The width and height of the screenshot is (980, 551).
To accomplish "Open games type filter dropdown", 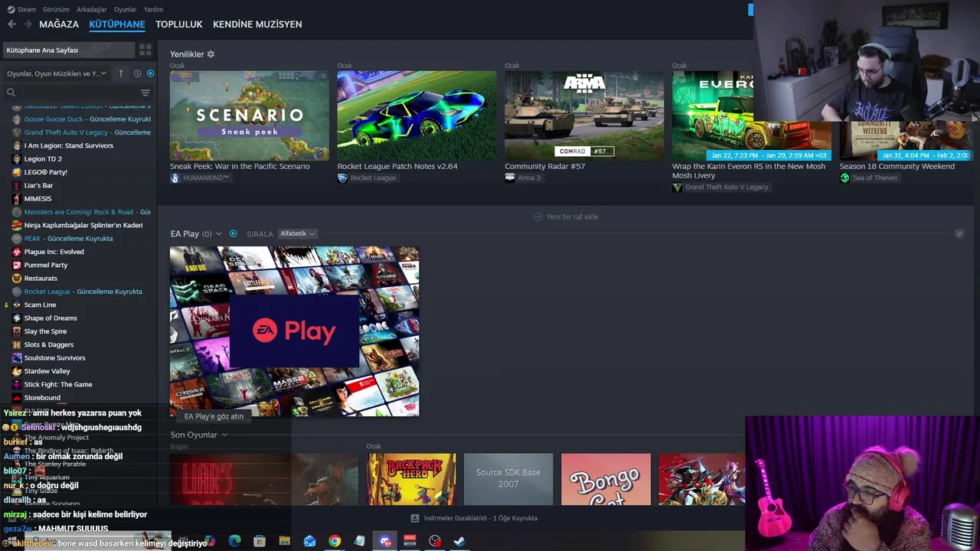I will [x=57, y=73].
